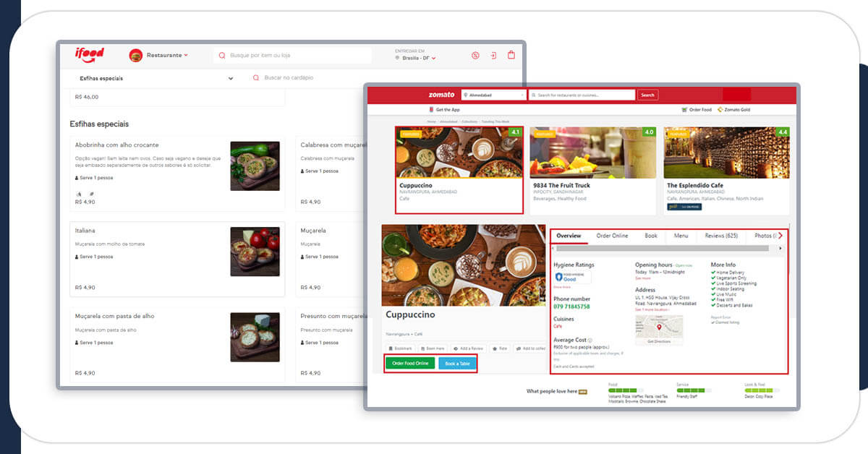Screen dimensions: 868x454
Task: Switch to the Overview tab
Action: tap(569, 236)
